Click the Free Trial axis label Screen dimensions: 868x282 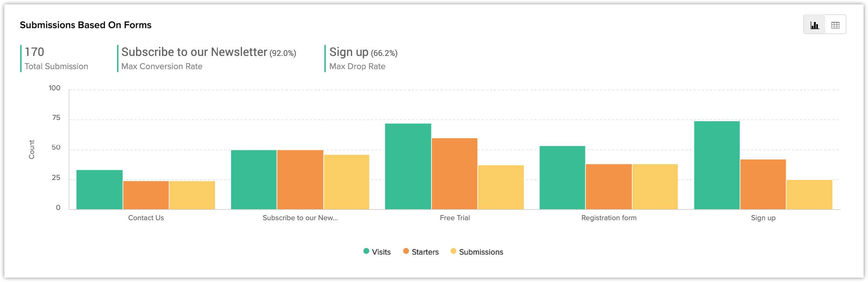point(454,218)
